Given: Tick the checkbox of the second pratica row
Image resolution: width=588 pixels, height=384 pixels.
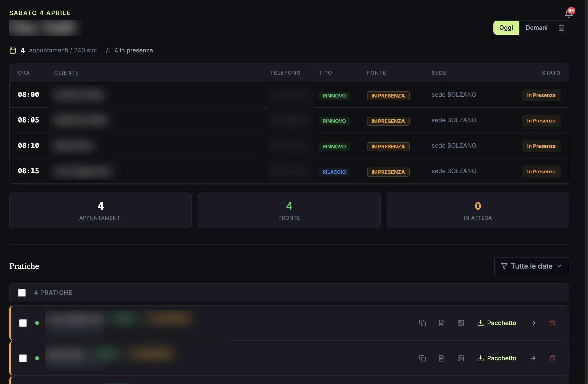Looking at the screenshot, I should (23, 358).
